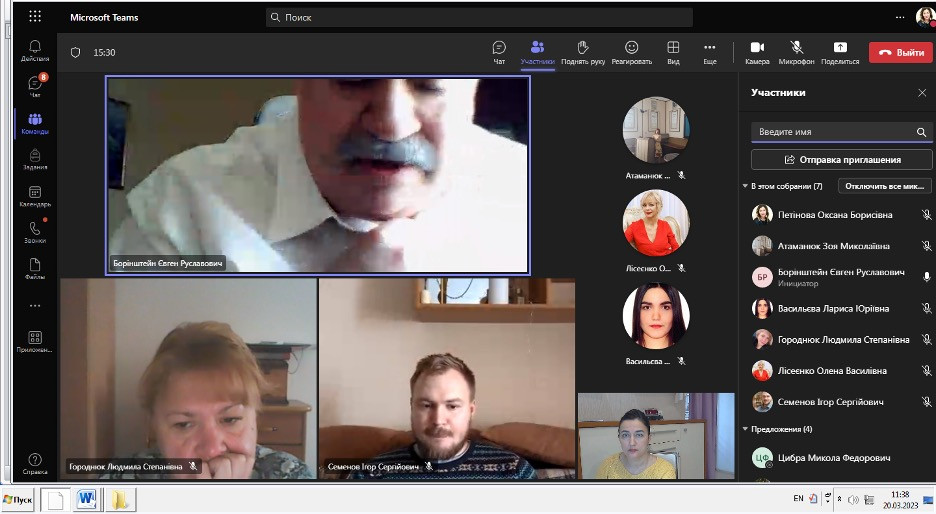Toggle mic icon for Семенов row in list
The width and height of the screenshot is (936, 514).
[x=926, y=402]
